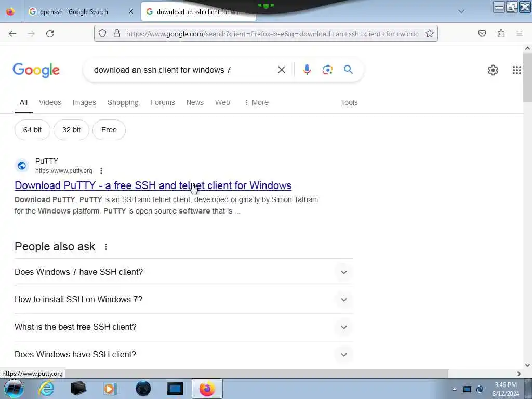Screen dimensions: 532x399
Task: Select the Web results tab
Action: (x=222, y=102)
